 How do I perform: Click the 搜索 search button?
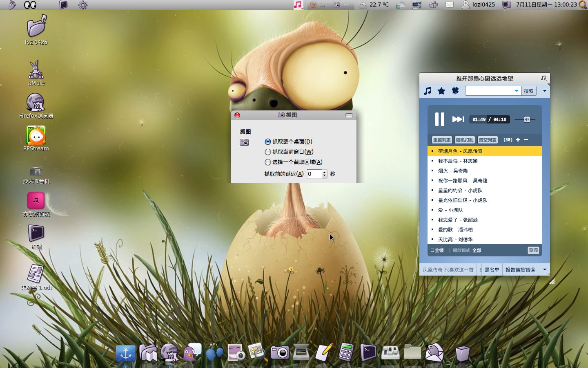pyautogui.click(x=529, y=91)
